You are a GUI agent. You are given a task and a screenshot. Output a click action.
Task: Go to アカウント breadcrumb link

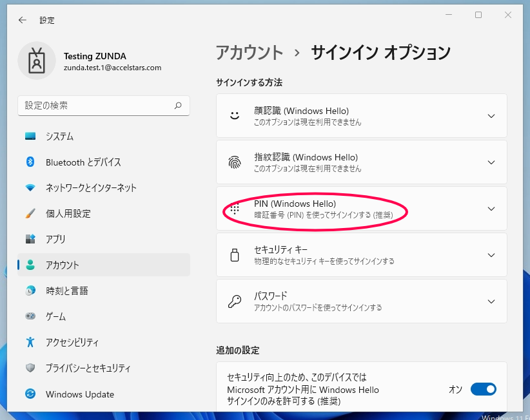[250, 53]
